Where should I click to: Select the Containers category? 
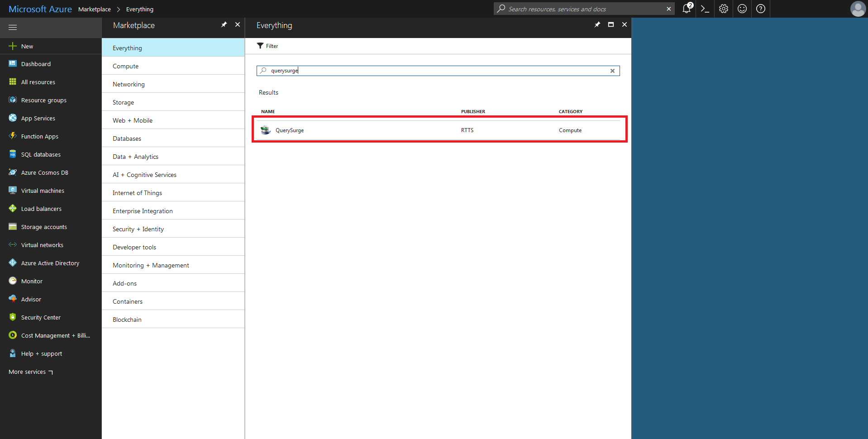(x=173, y=301)
